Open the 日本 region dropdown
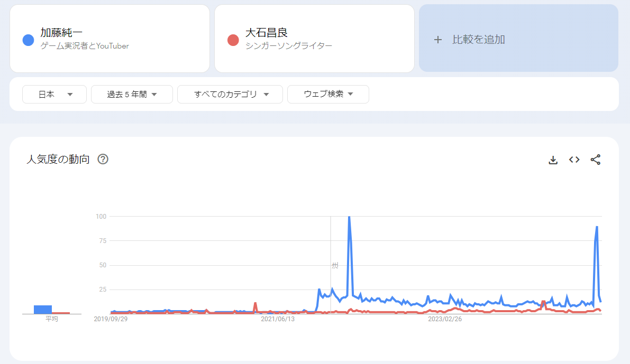Image resolution: width=630 pixels, height=364 pixels. (x=54, y=94)
